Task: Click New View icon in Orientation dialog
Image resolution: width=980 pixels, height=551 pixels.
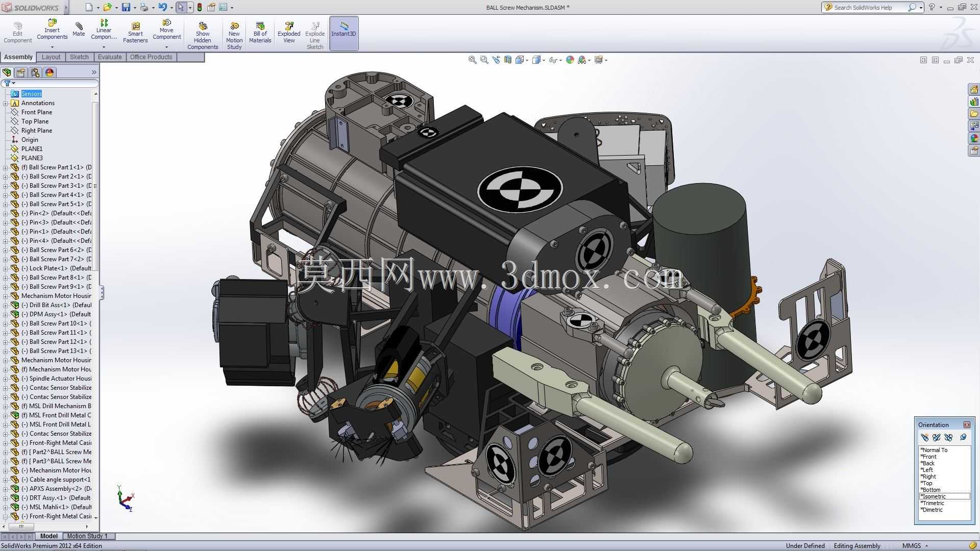Action: (924, 437)
